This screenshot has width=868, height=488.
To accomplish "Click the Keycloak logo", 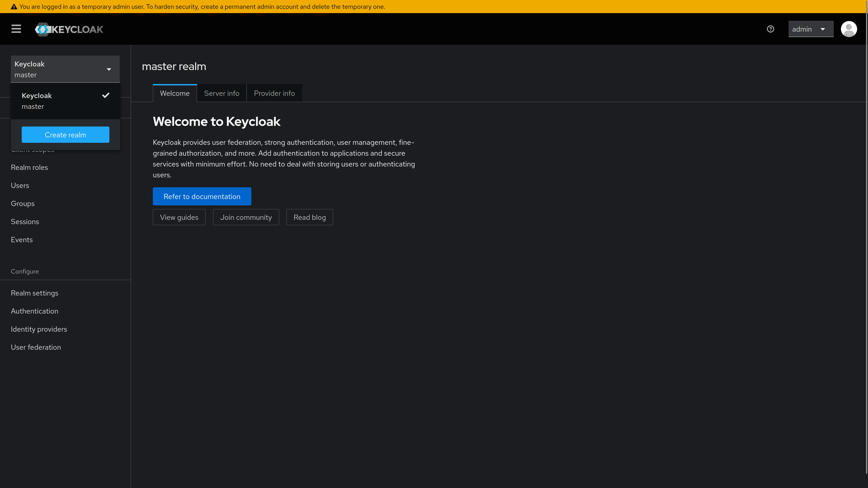I will point(69,29).
